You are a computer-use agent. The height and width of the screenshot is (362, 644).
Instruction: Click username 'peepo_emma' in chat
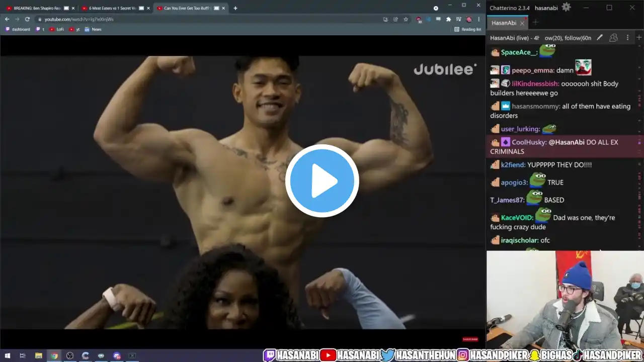[x=533, y=70]
